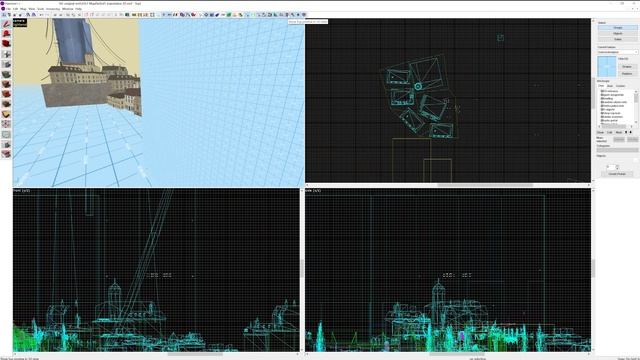Apply current texture tool
Screen dimensions: 640x360
tap(6, 84)
